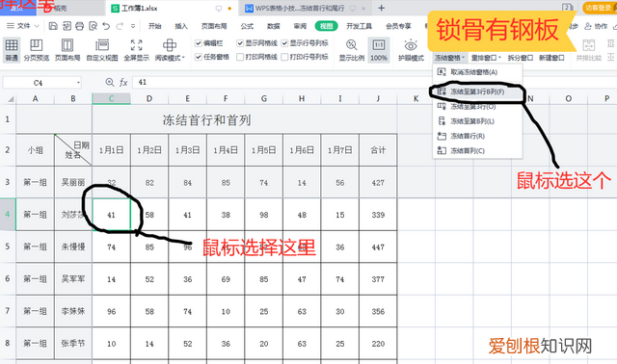The width and height of the screenshot is (617, 364).
Task: Uncheck 显示行号列标 show headings
Action: point(284,43)
